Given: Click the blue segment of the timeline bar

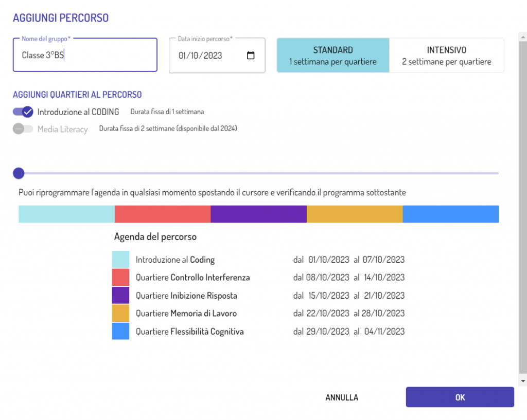Looking at the screenshot, I should pos(451,214).
